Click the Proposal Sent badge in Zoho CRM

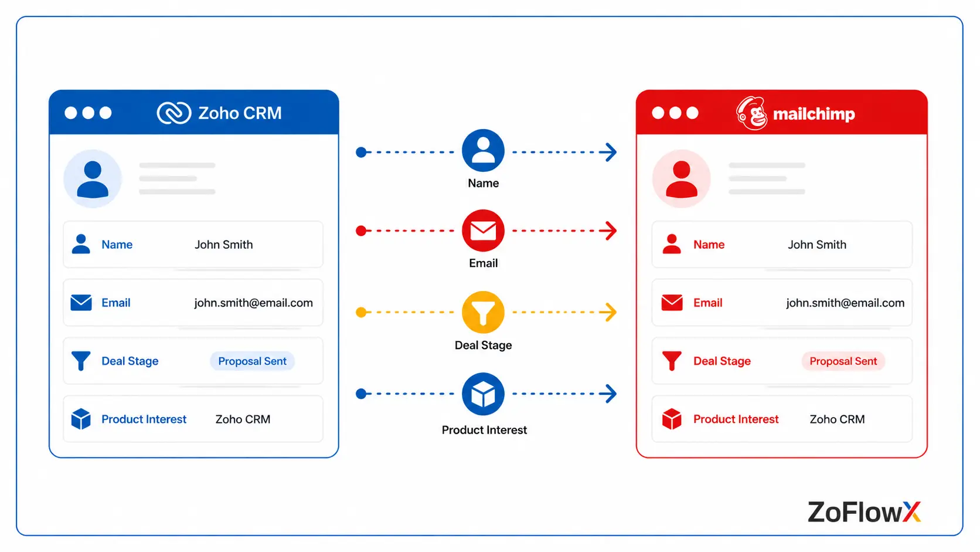[253, 361]
